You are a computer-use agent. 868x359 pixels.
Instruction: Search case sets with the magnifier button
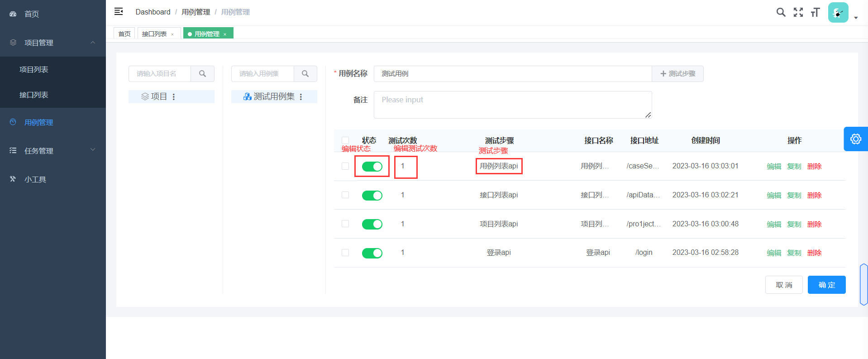coord(305,74)
